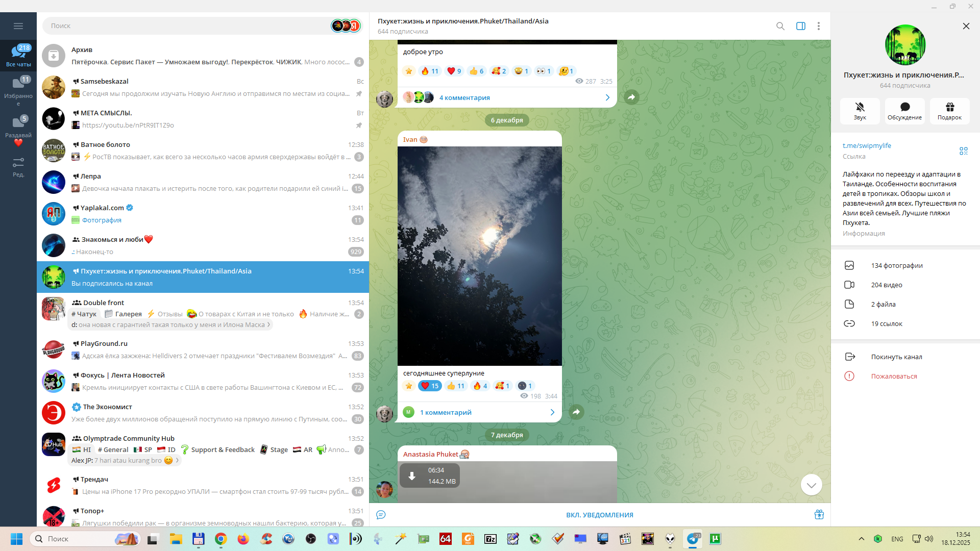Open Firefox from the Windows taskbar
This screenshot has height=551, width=980.
click(243, 539)
